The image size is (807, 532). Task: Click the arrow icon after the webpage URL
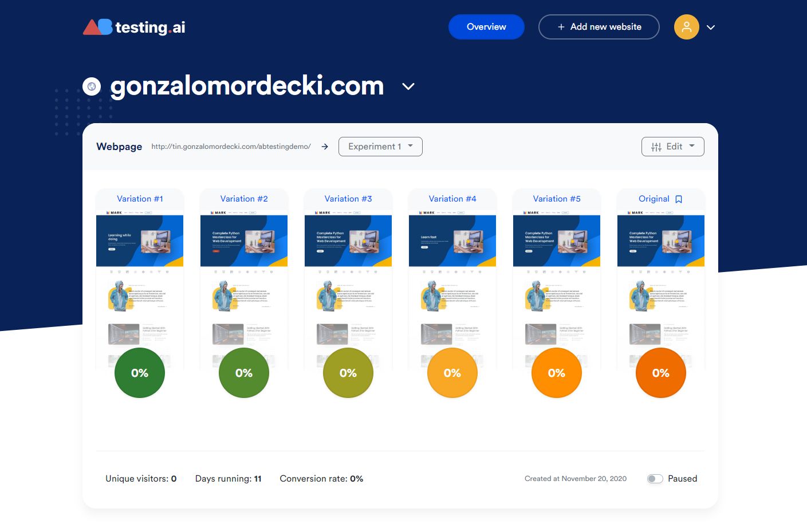[x=324, y=147]
